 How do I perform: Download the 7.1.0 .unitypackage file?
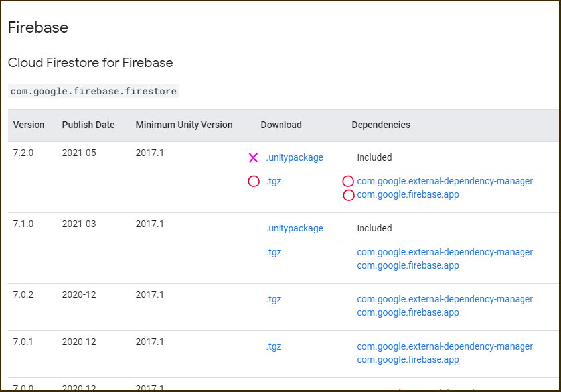pos(294,228)
